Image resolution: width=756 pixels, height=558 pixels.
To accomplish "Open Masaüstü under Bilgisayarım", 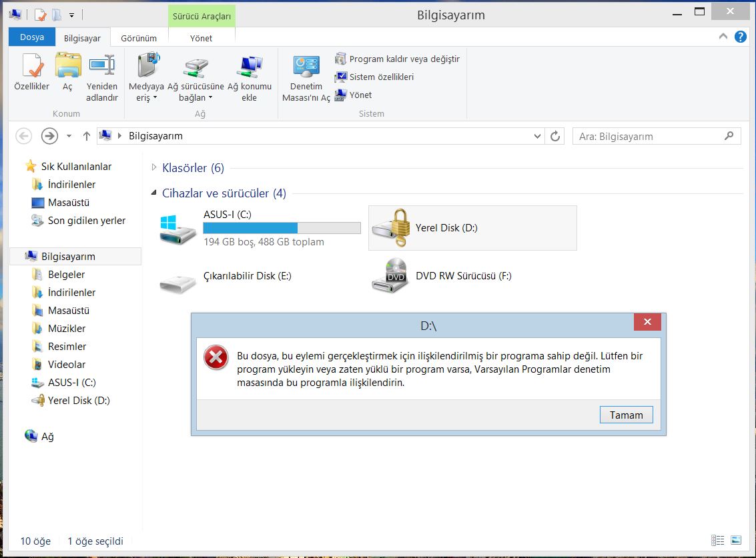I will 61,310.
